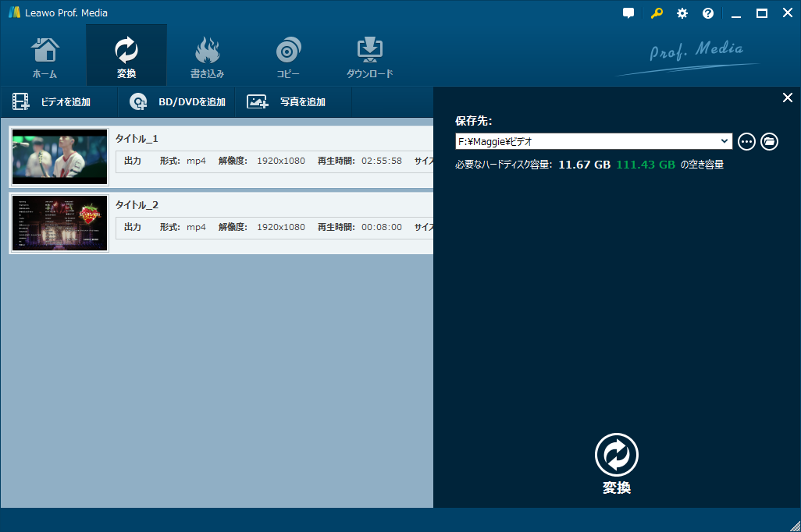This screenshot has height=532, width=801.
Task: Expand the save destination path dropdown
Action: (724, 141)
